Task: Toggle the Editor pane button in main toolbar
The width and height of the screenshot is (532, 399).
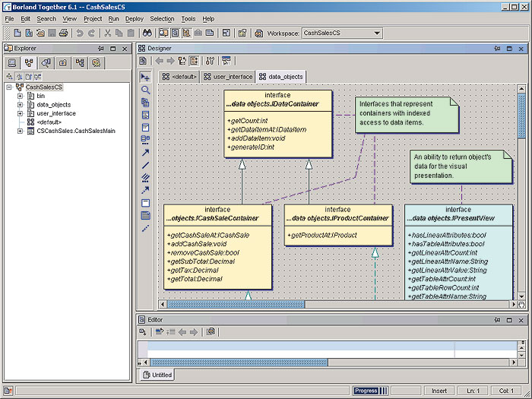Action: click(176, 33)
